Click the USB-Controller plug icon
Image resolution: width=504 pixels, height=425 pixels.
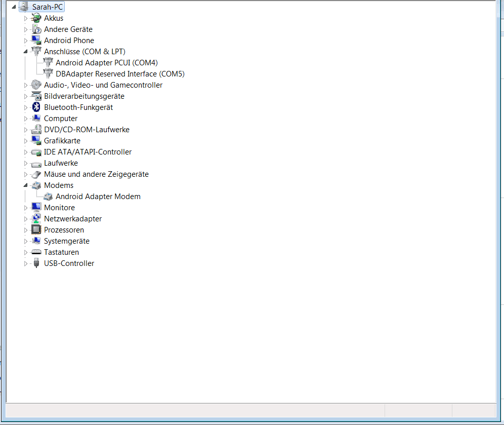click(x=36, y=263)
